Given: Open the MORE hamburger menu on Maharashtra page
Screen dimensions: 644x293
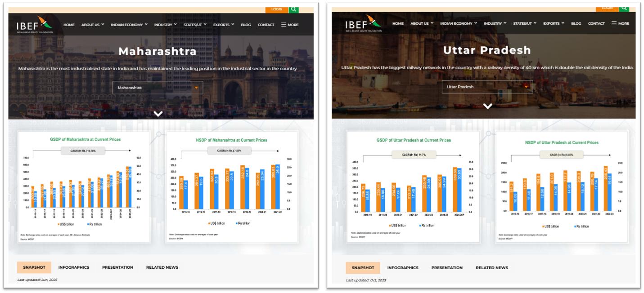Looking at the screenshot, I should point(290,25).
